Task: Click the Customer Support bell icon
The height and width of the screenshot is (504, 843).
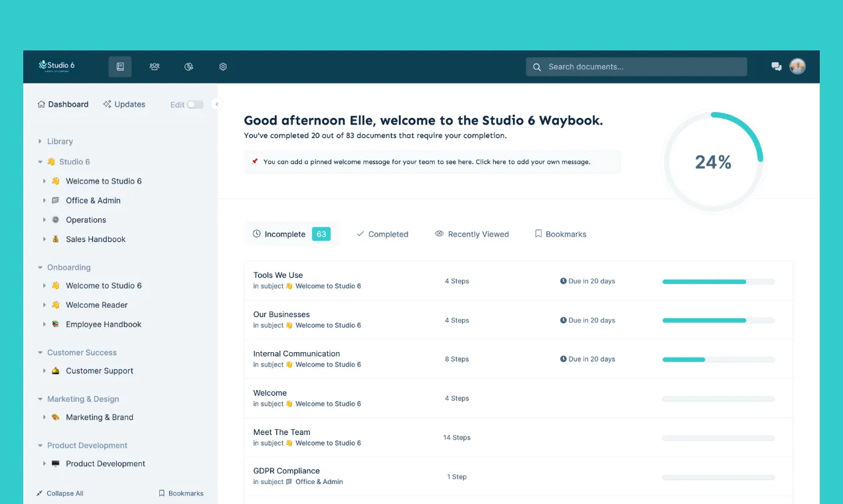Action: (x=56, y=371)
